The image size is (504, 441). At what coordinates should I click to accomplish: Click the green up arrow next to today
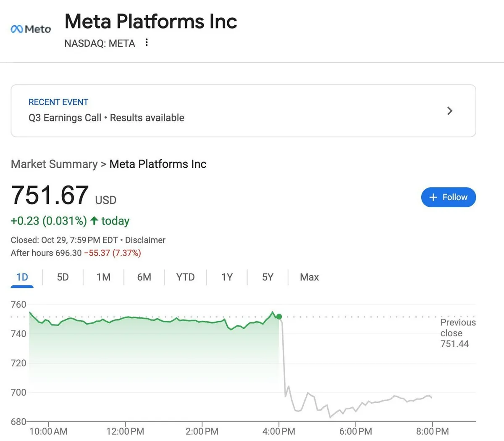(94, 220)
